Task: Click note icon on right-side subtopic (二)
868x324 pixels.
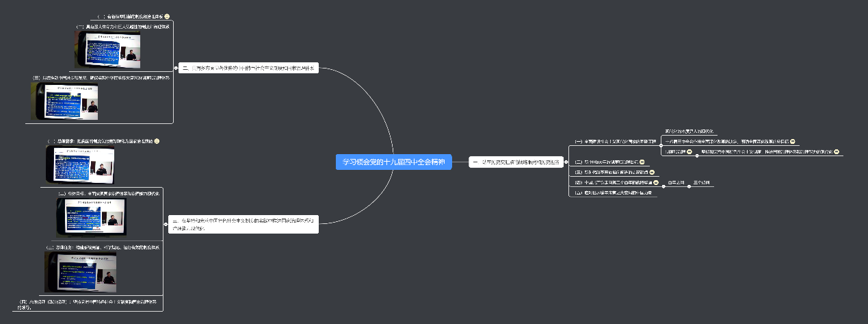Action: (642, 162)
